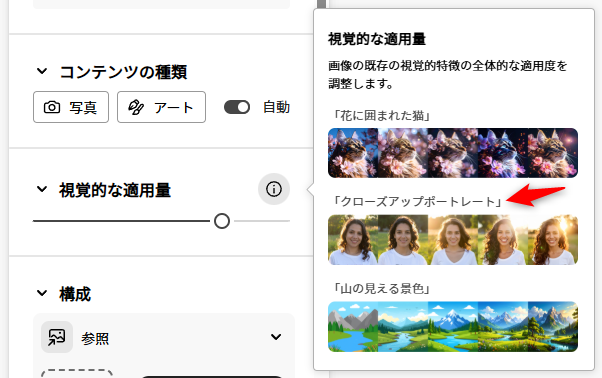The width and height of the screenshot is (602, 378).
Task: Click the 構成 section heading
Action: pyautogui.click(x=75, y=294)
